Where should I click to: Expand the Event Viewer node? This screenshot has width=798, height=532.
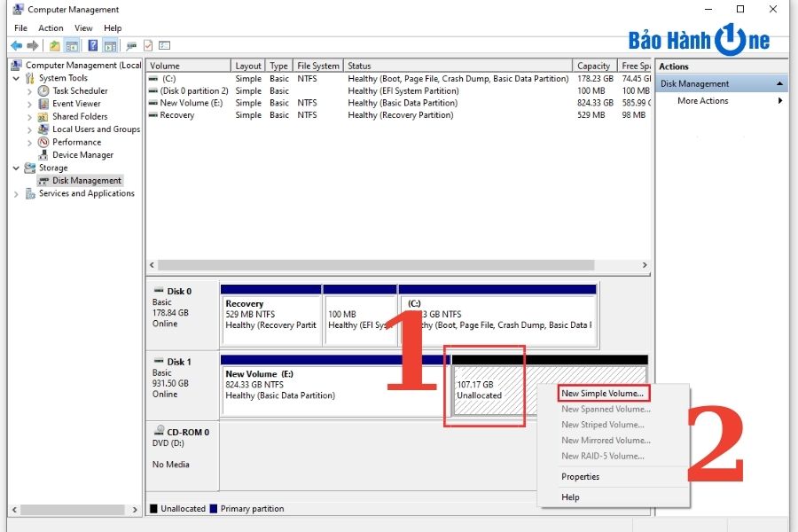[x=29, y=104]
